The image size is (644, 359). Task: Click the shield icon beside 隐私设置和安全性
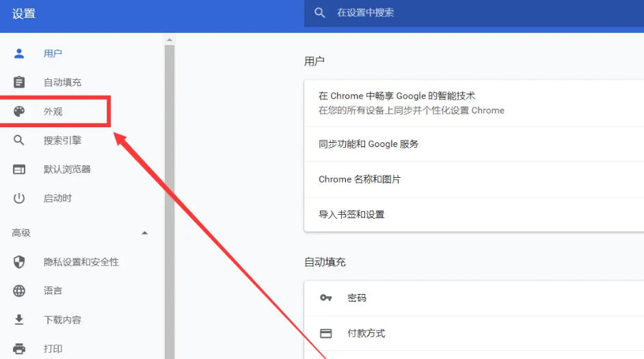[19, 262]
